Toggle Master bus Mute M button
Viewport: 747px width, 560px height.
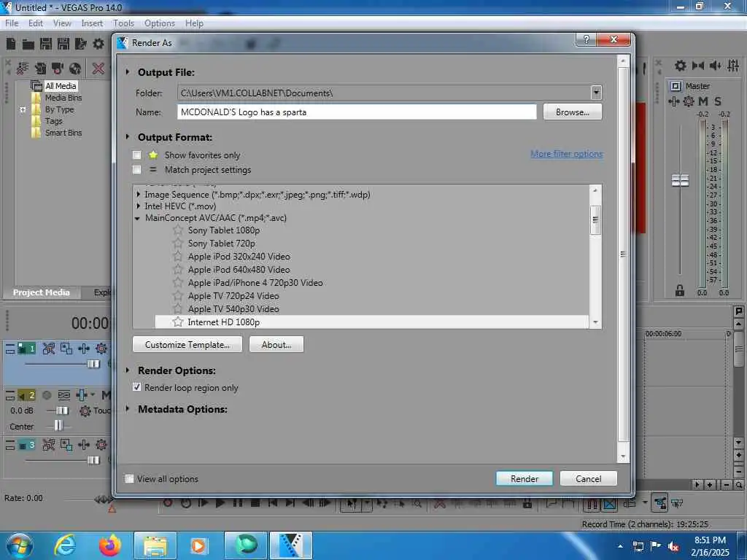[x=703, y=101]
